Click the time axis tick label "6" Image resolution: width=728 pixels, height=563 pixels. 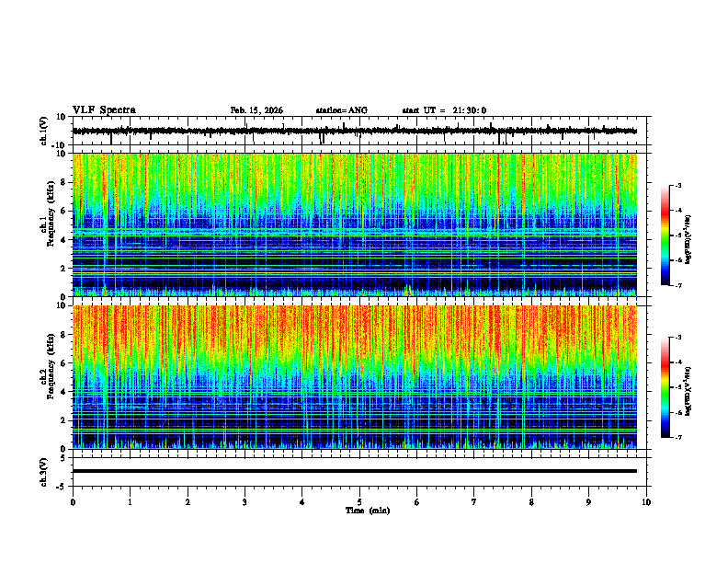pyautogui.click(x=416, y=502)
